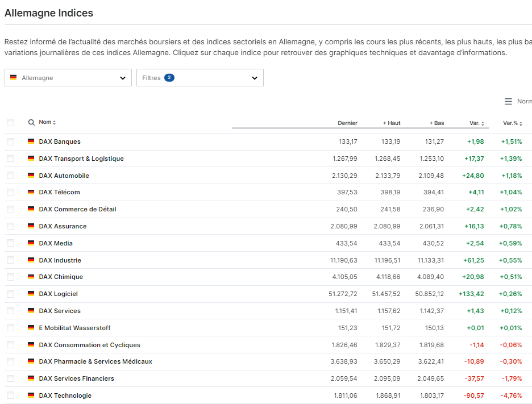Click the German flag next to DAX Banques
Image resolution: width=532 pixels, height=404 pixels.
[31, 141]
